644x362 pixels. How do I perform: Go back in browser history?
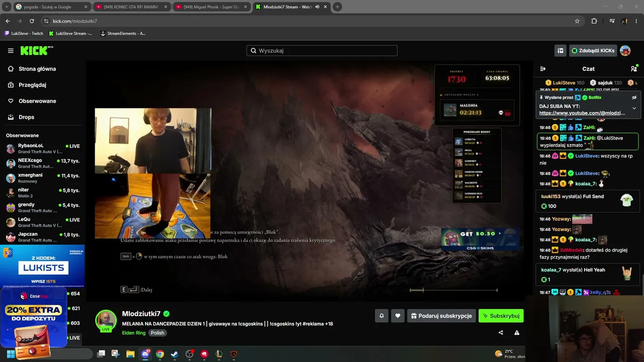click(8, 21)
